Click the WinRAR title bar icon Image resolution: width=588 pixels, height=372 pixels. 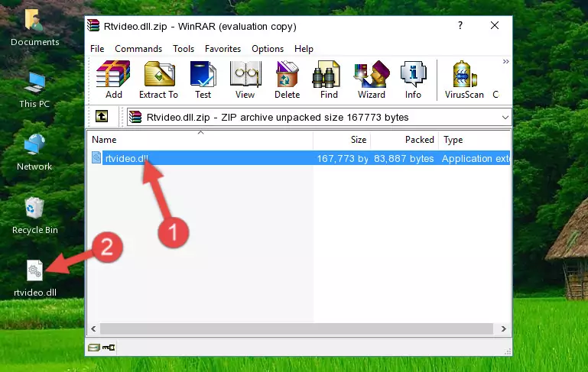point(93,25)
